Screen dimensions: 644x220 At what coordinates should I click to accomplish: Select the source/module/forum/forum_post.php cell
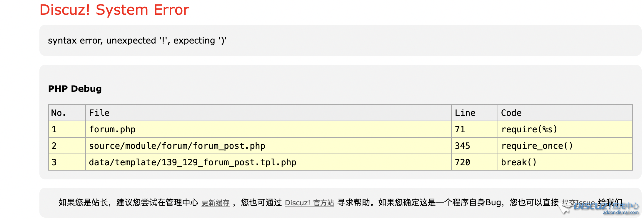click(177, 146)
